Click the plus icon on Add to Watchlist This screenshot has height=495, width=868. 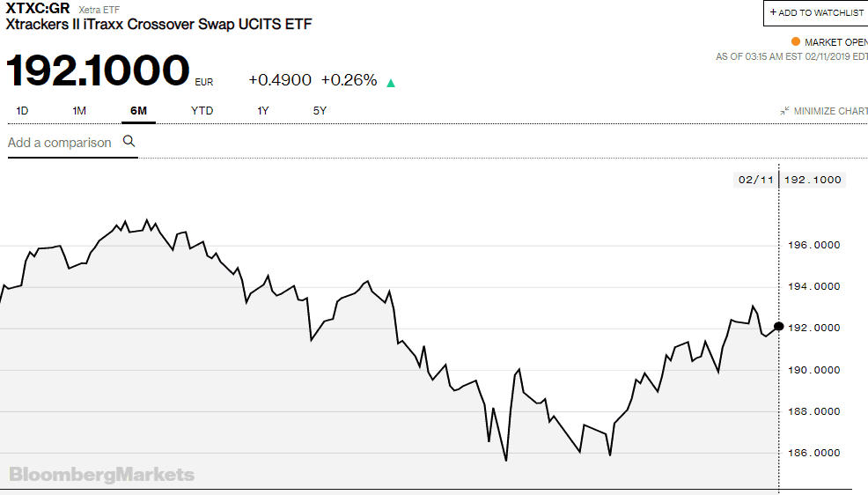tap(773, 12)
